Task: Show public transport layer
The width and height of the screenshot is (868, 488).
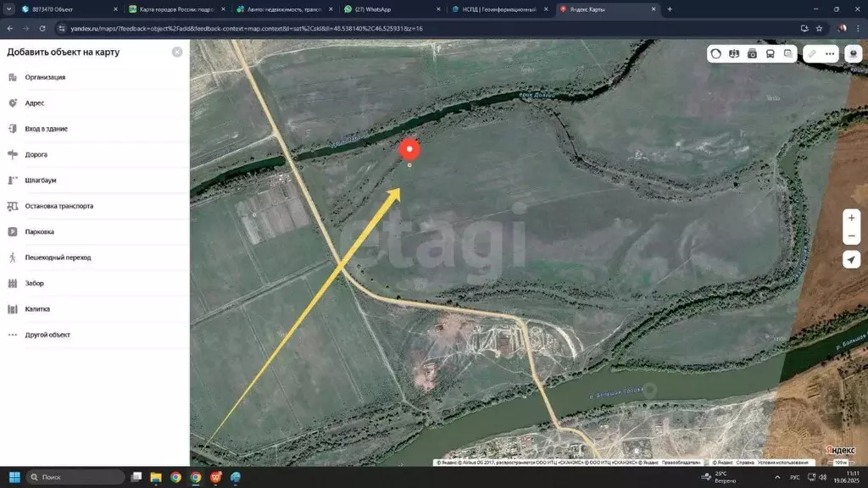Action: tap(770, 53)
